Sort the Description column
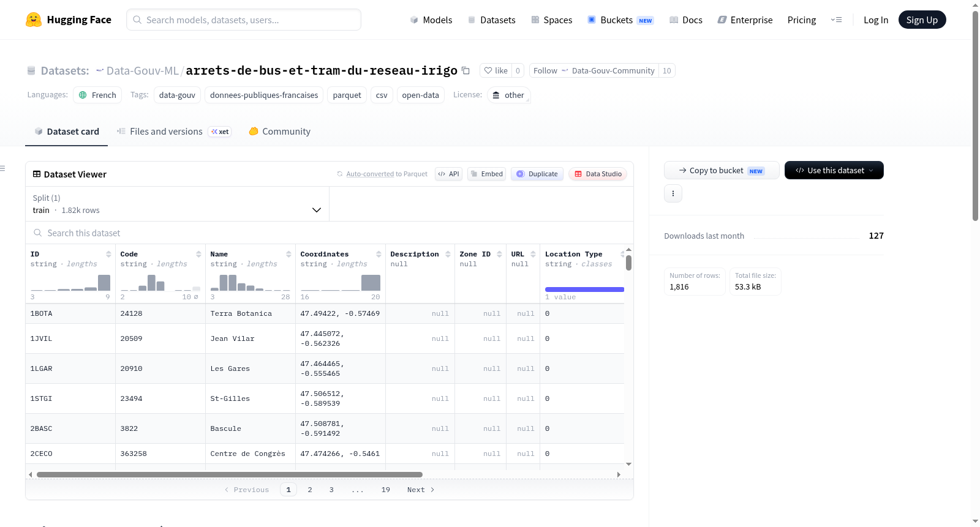 tap(448, 254)
